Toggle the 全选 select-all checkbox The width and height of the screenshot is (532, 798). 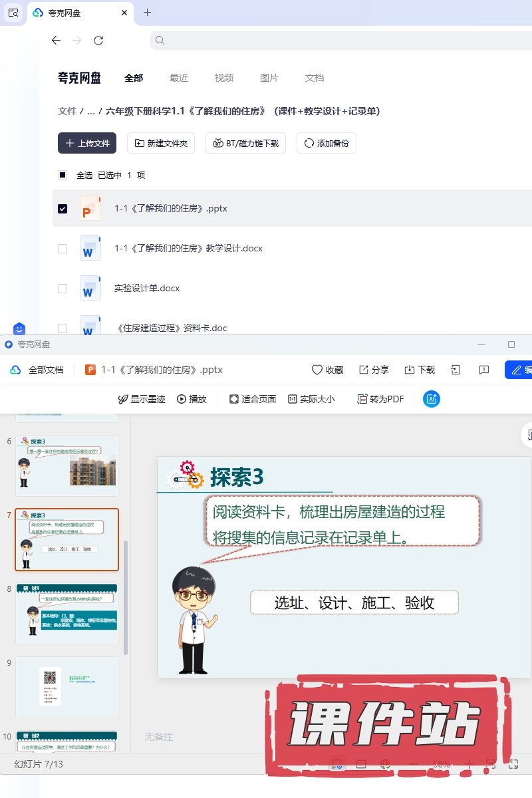tap(63, 176)
